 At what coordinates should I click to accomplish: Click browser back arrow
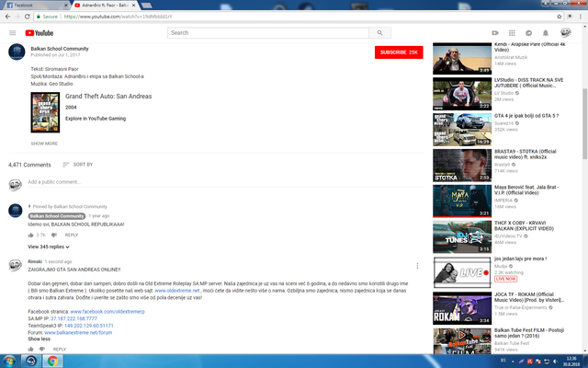[x=7, y=17]
